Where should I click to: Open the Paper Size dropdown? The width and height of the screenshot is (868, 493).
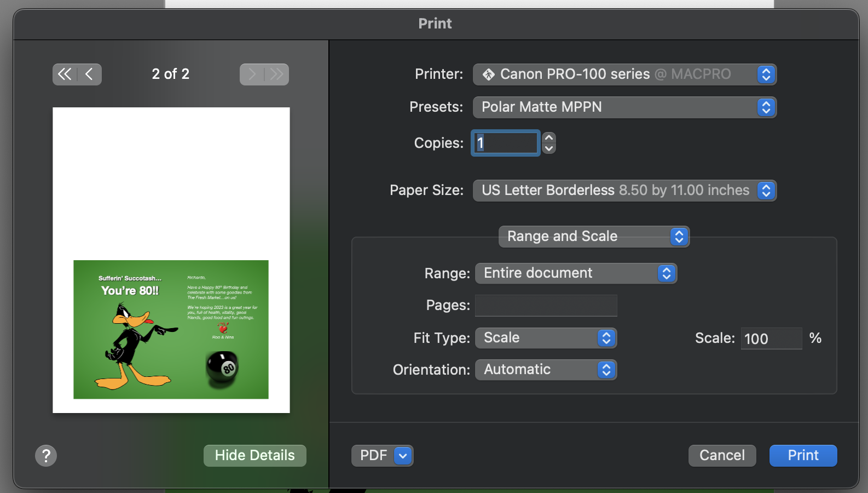click(x=624, y=191)
